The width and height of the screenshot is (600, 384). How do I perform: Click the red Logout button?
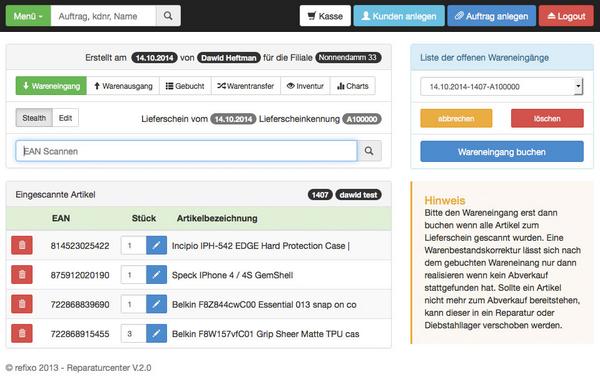(566, 16)
